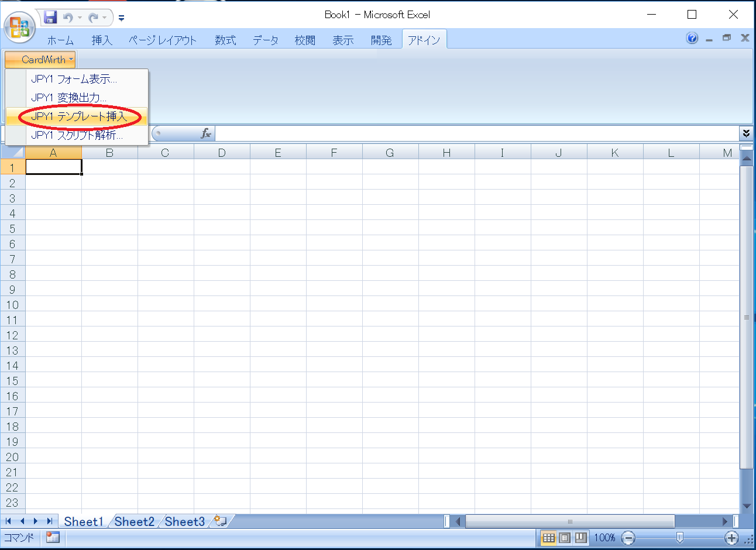756x550 pixels.
Task: Switch to Page Layout view in status bar
Action: click(x=565, y=538)
